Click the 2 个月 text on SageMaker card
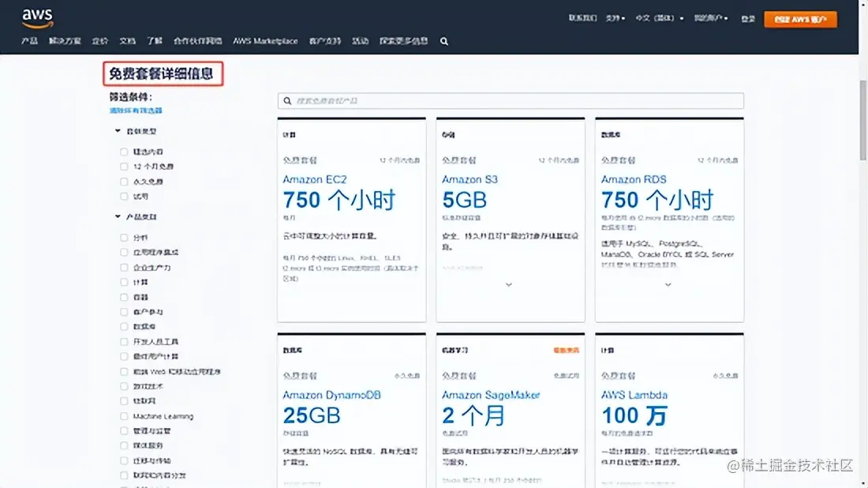Image resolution: width=868 pixels, height=488 pixels. click(473, 415)
